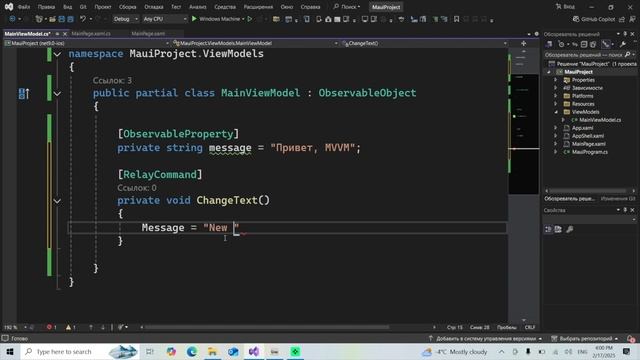
Task: Open the MauiProject.ViewModels.MainViewModel type dropdown
Action: pyautogui.click(x=256, y=43)
